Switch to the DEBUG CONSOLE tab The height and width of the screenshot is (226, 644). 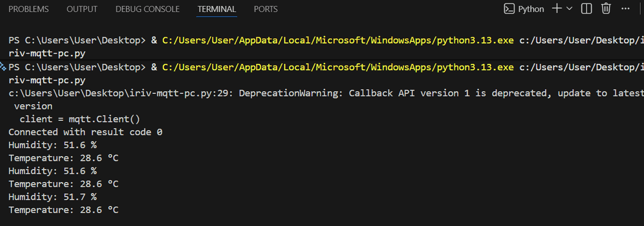pyautogui.click(x=148, y=9)
